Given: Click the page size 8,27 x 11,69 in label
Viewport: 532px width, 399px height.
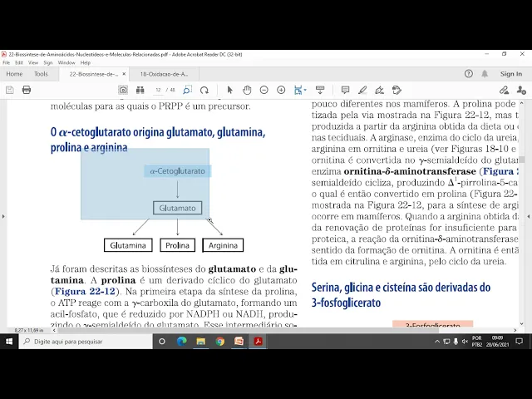Looking at the screenshot, I should click(29, 330).
